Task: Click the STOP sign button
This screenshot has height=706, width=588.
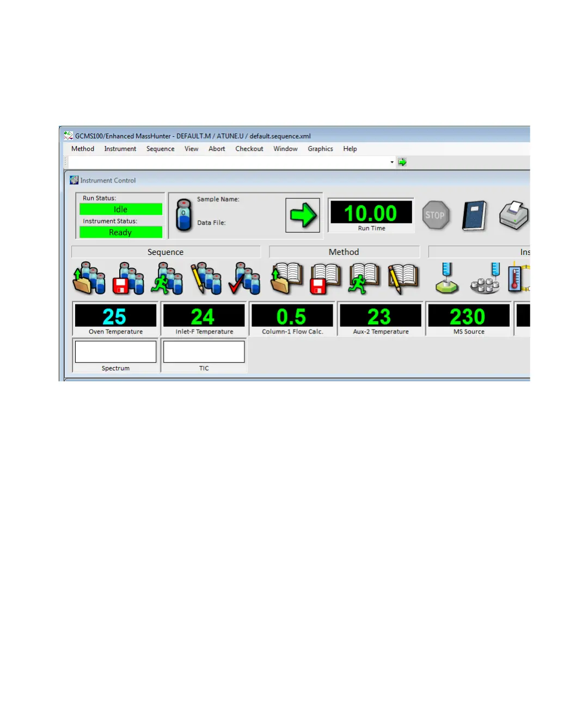Action: (x=436, y=215)
